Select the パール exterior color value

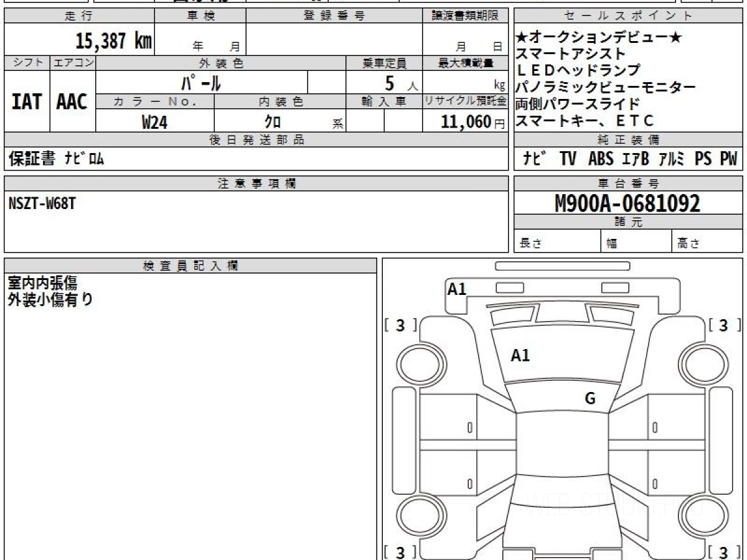[x=200, y=82]
